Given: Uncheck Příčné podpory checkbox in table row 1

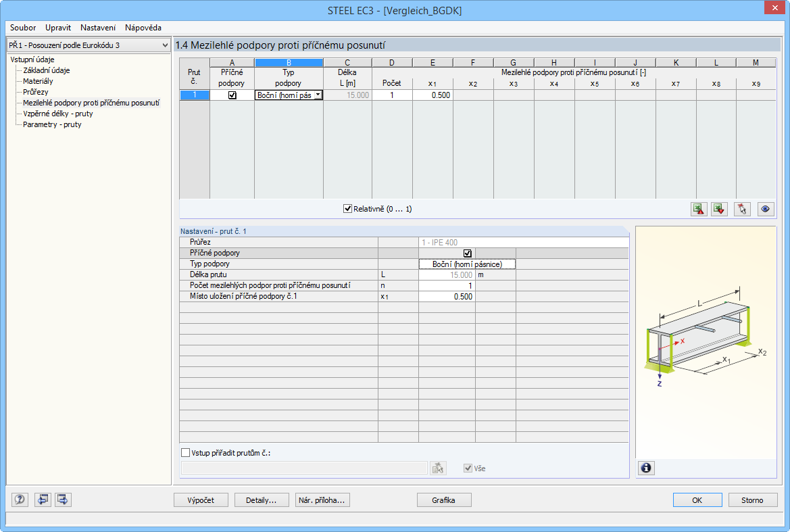Looking at the screenshot, I should (232, 95).
